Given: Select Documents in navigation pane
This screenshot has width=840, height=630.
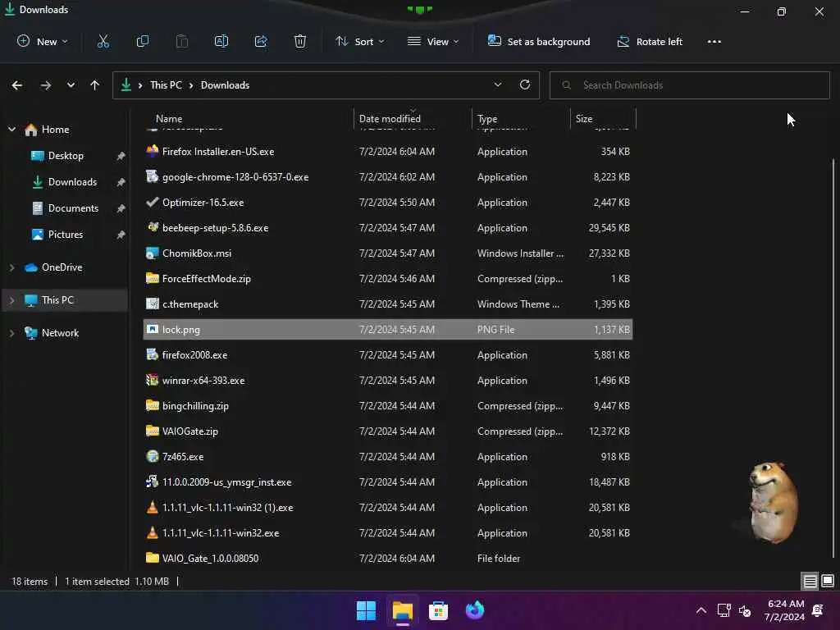Looking at the screenshot, I should pos(73,208).
